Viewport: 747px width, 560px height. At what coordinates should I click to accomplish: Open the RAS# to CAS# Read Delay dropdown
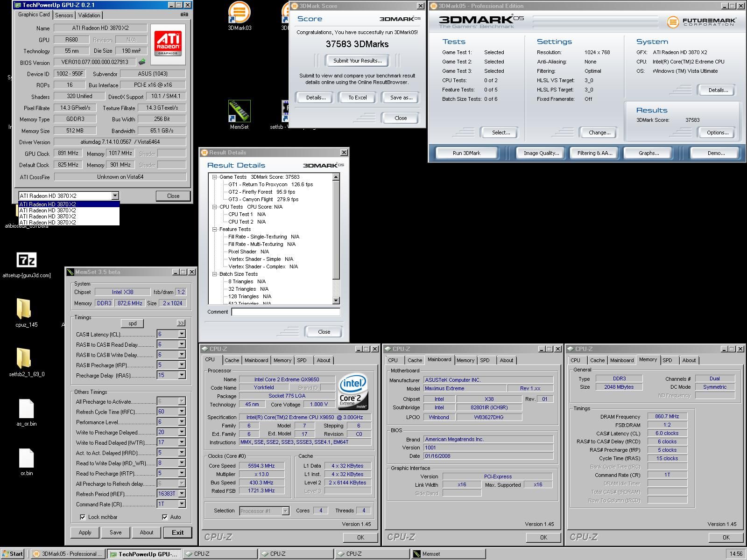click(x=182, y=344)
